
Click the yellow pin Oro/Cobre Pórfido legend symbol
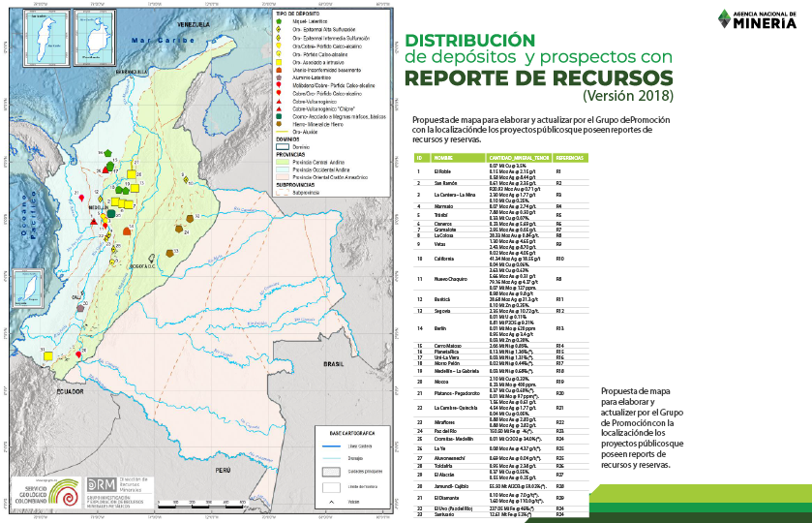tap(279, 46)
